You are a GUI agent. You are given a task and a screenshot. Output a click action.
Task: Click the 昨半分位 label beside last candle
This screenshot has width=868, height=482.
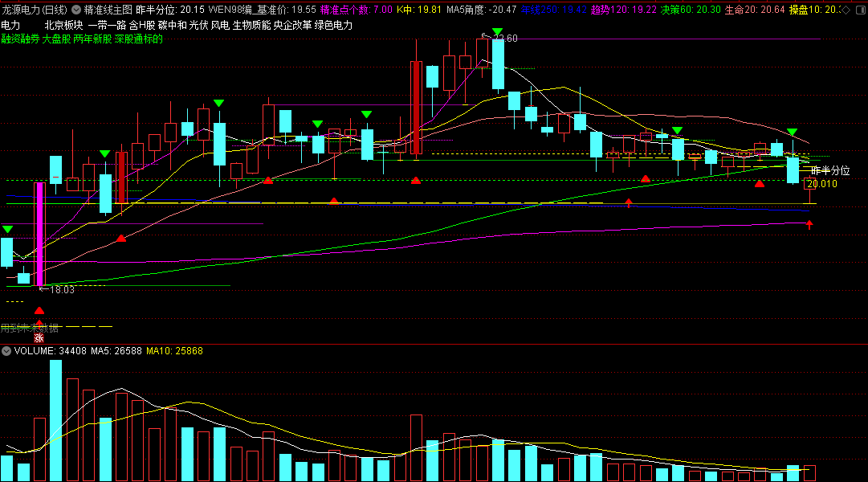(830, 170)
